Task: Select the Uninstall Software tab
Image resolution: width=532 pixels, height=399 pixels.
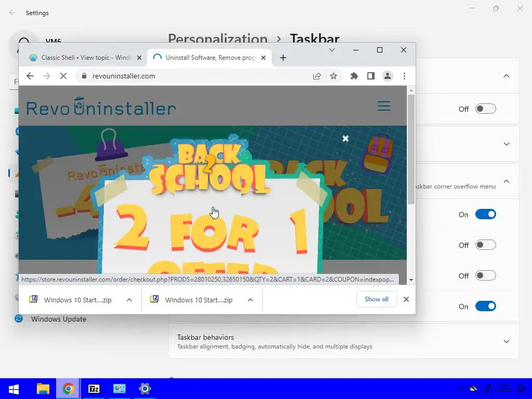Action: 209,58
